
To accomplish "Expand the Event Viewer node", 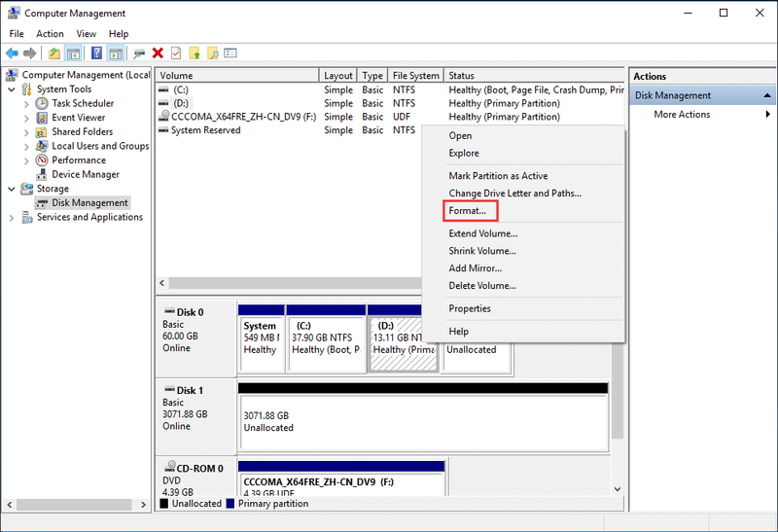I will click(26, 118).
